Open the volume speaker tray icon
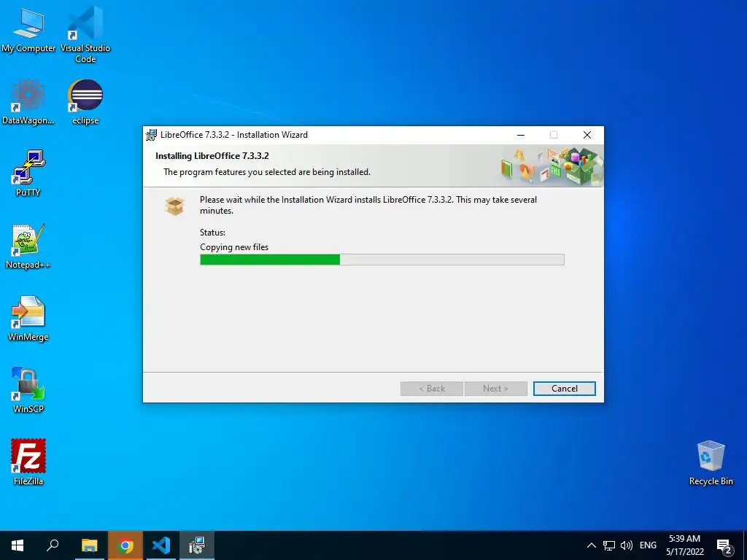Screen dimensions: 747x560 627,545
